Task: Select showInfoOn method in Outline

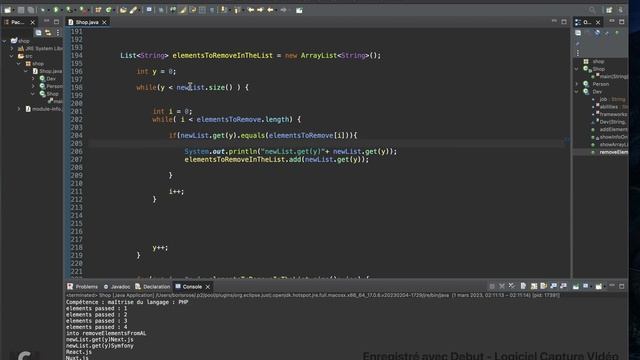Action: pos(610,137)
